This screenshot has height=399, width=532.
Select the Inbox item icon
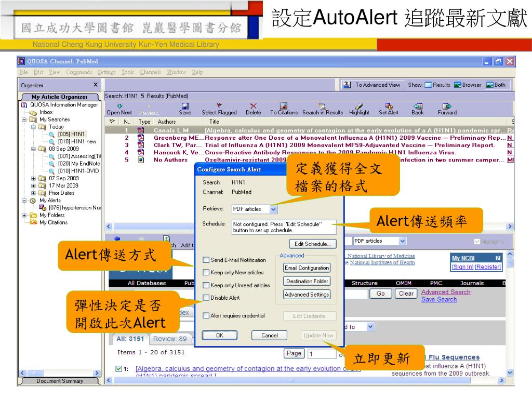(33, 112)
